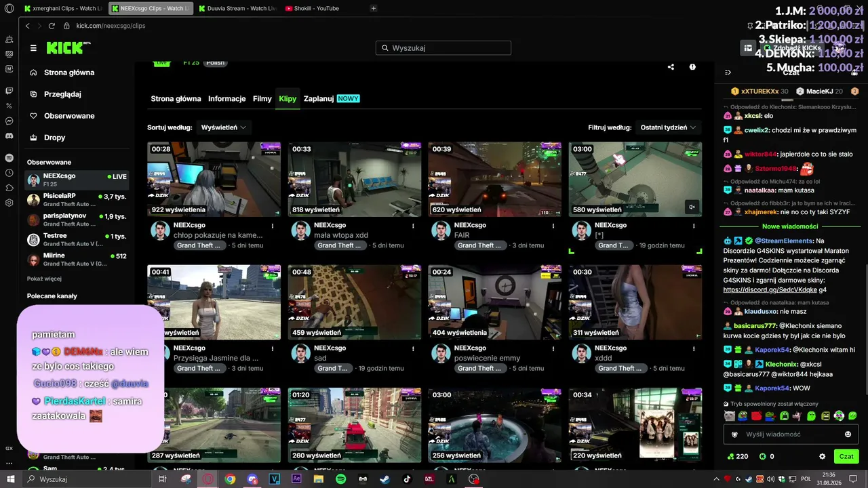868x488 pixels.
Task: Reload the page with the refresh icon
Action: click(52, 26)
